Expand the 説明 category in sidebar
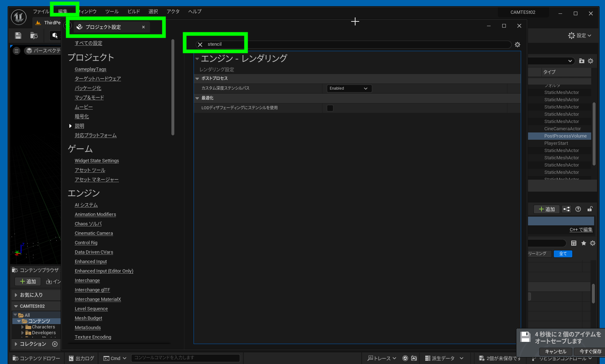605x364 pixels. click(70, 126)
